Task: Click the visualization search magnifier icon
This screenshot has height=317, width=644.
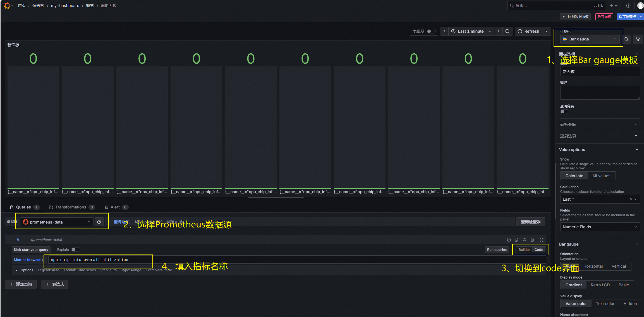Action: (626, 39)
